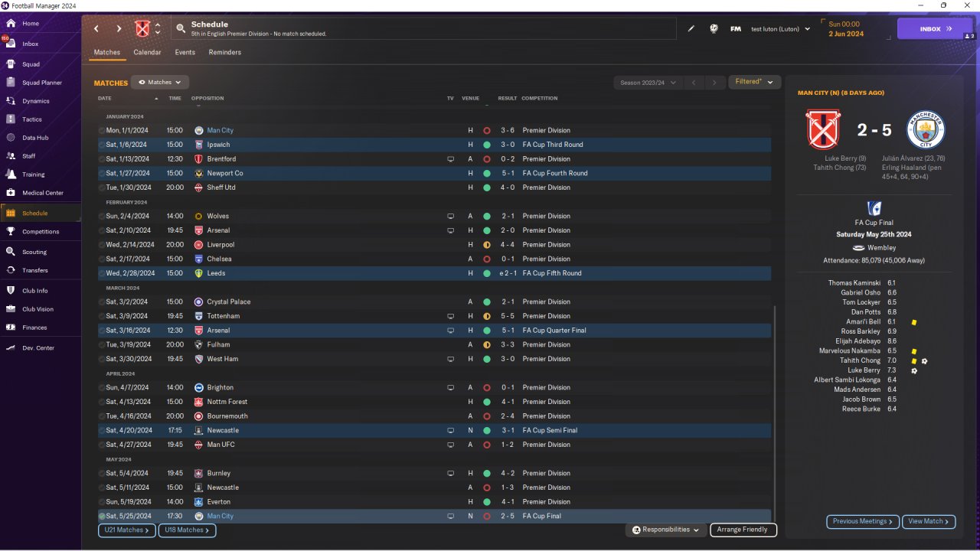Go back with the left arrow

[x=96, y=29]
